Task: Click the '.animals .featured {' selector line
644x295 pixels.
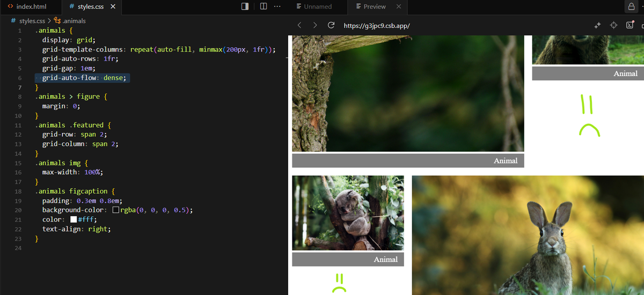Action: (x=73, y=125)
